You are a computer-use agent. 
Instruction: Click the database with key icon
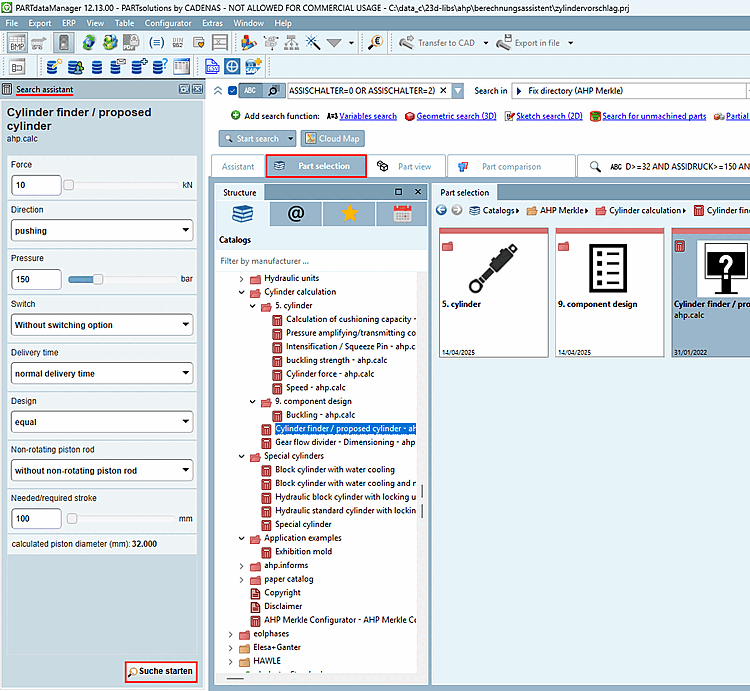click(54, 66)
